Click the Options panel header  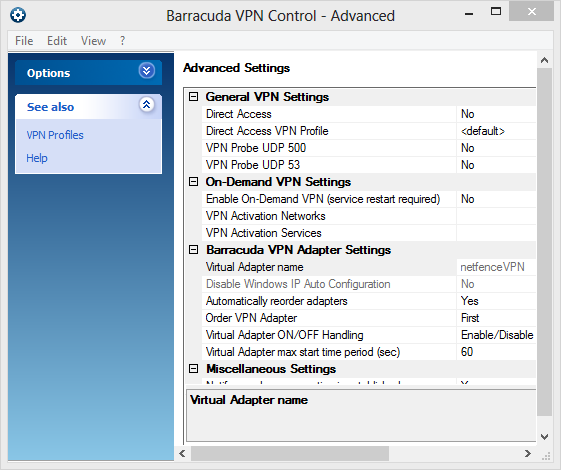coord(88,73)
